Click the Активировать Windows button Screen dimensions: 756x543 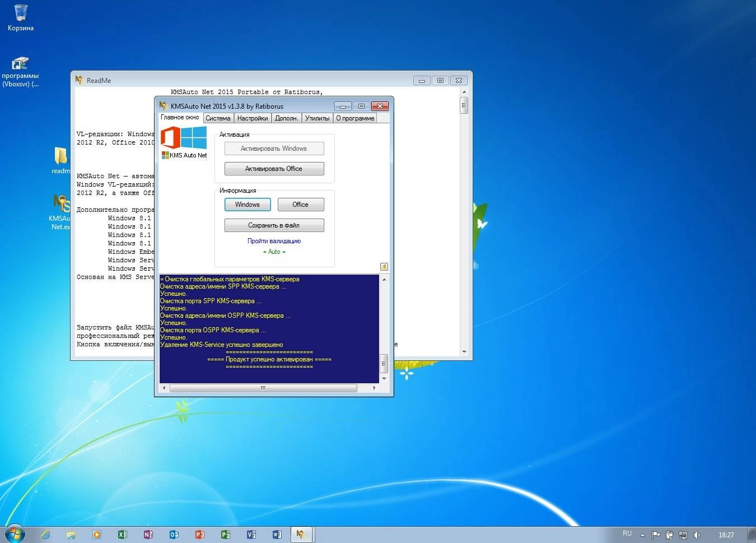tap(274, 148)
